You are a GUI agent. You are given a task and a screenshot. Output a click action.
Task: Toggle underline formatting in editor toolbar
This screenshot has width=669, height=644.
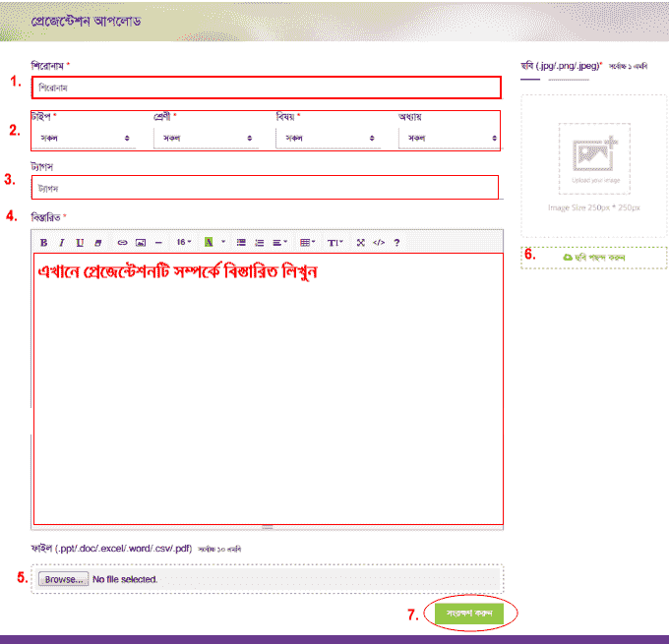(80, 242)
